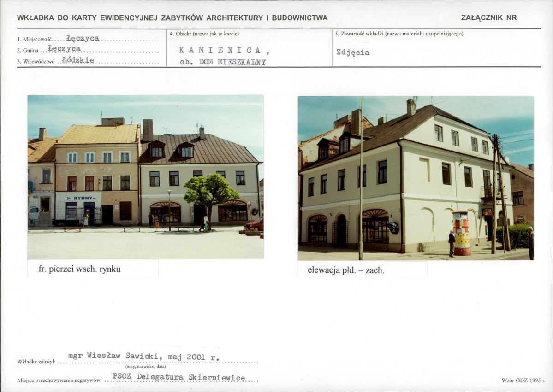The height and width of the screenshot is (392, 553).
Task: Click the '4. Obiekt (nazwa jak w karcie)' label
Action: click(x=204, y=34)
